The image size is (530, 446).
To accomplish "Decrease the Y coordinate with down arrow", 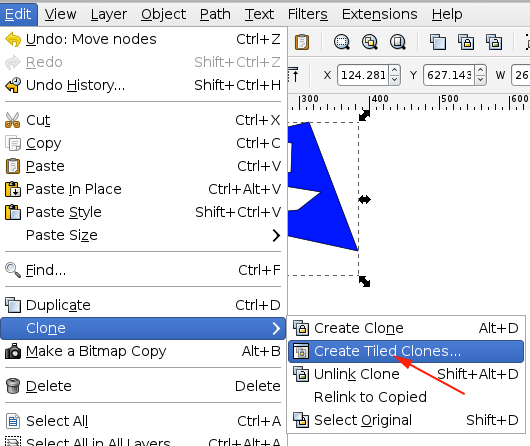I will pos(480,79).
